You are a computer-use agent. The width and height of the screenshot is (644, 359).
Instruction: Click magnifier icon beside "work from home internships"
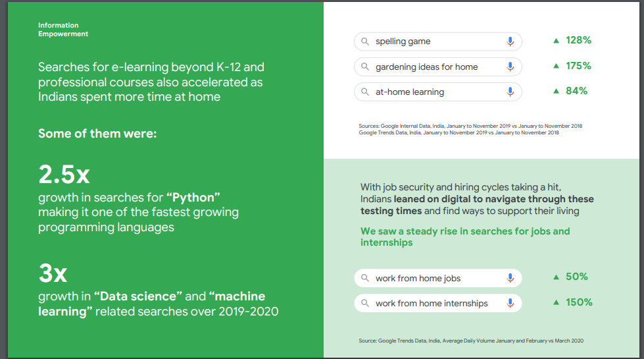tap(365, 304)
